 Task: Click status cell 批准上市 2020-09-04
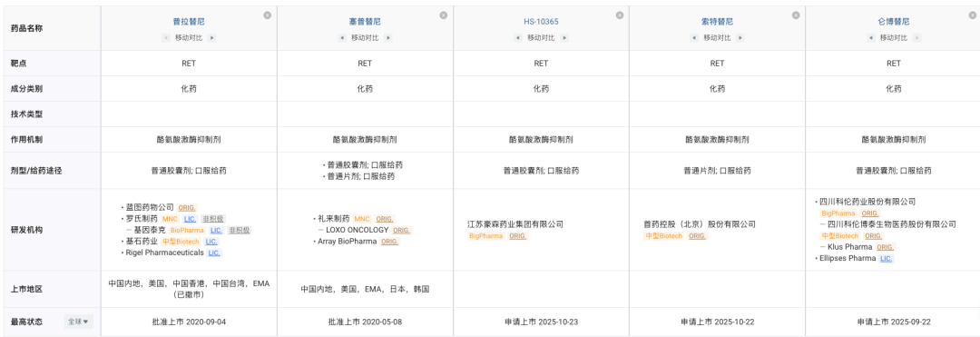pos(189,322)
